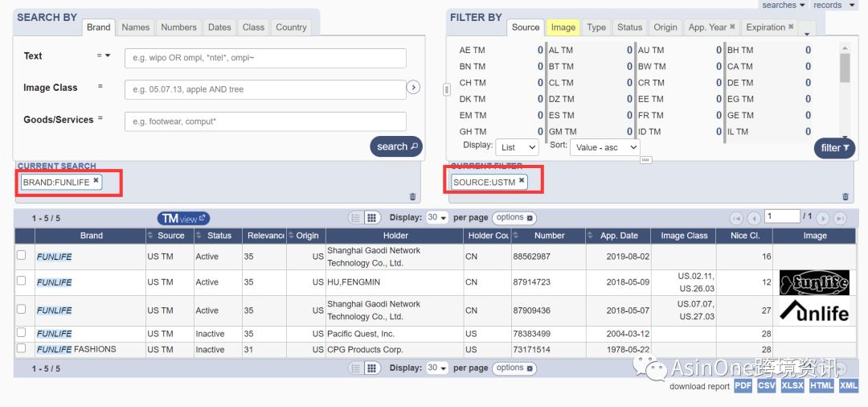Sort by Brand column header
868x407 pixels.
[92, 236]
